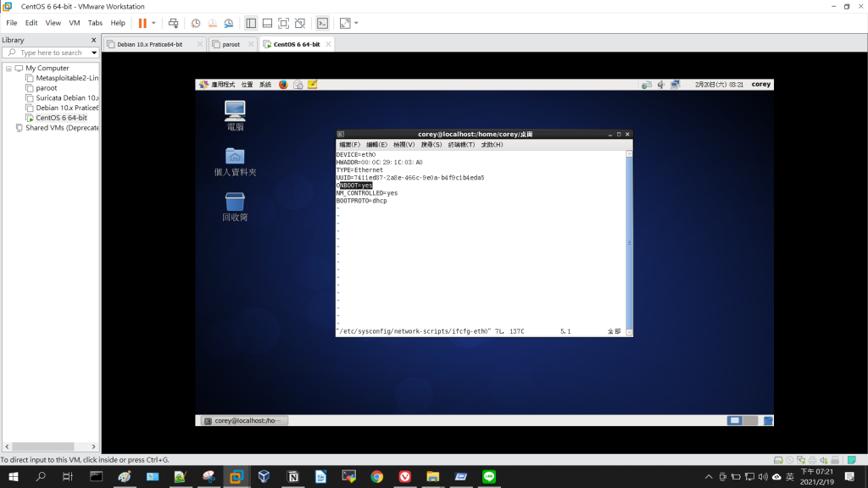Open the Help menu
Viewport: 868px width, 488px height.
click(118, 23)
